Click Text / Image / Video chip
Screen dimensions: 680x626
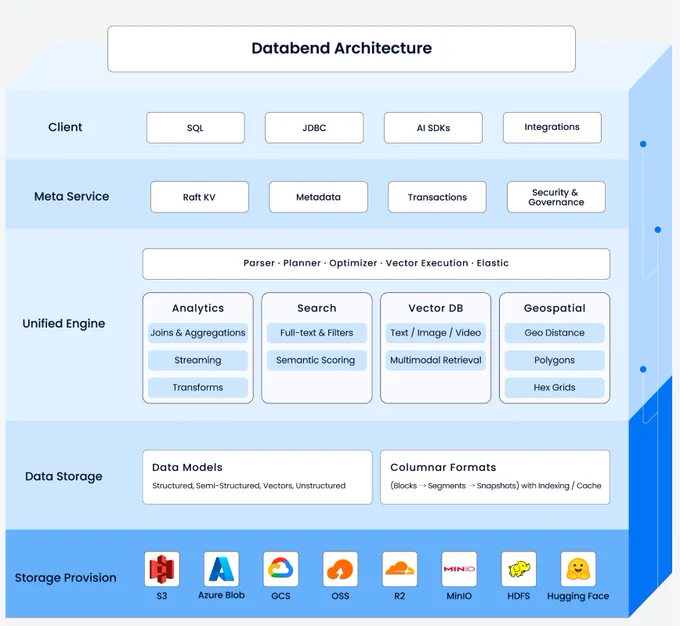(x=435, y=333)
